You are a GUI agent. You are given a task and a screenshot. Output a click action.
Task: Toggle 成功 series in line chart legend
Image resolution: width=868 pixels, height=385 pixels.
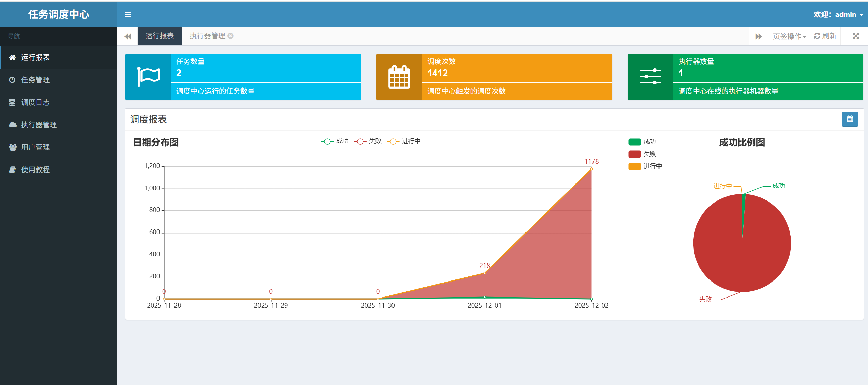click(x=335, y=141)
